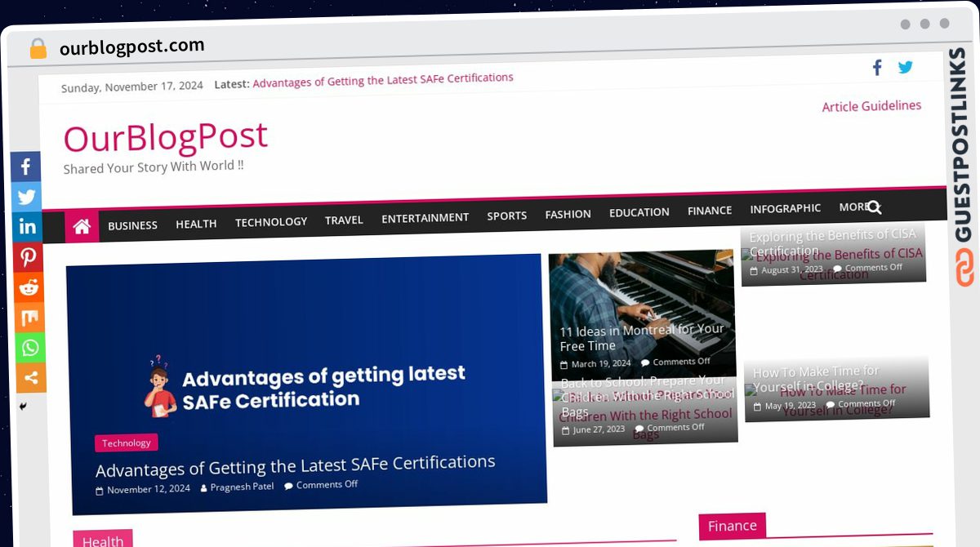Share via WhatsApp sidebar button

point(30,348)
